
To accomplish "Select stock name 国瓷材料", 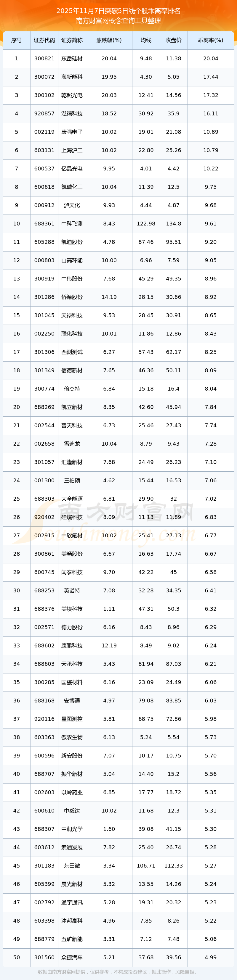I will point(72,682).
